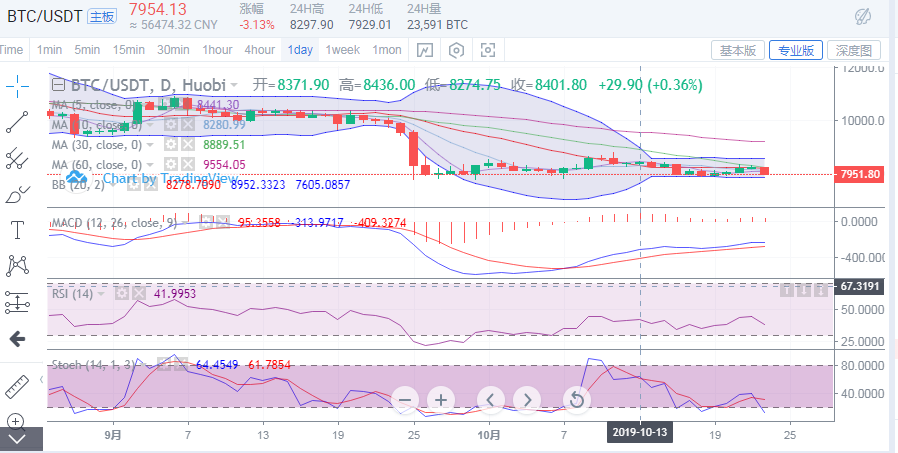
Task: Remove the MACD indicator
Action: point(224,222)
